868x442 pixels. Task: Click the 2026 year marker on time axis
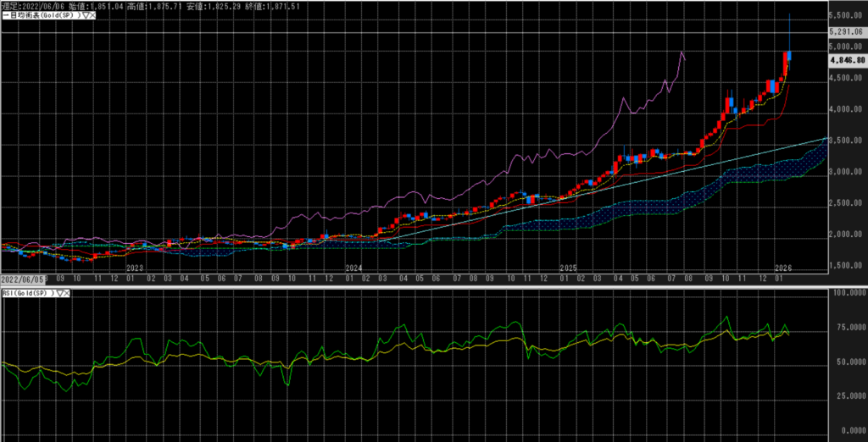point(783,267)
